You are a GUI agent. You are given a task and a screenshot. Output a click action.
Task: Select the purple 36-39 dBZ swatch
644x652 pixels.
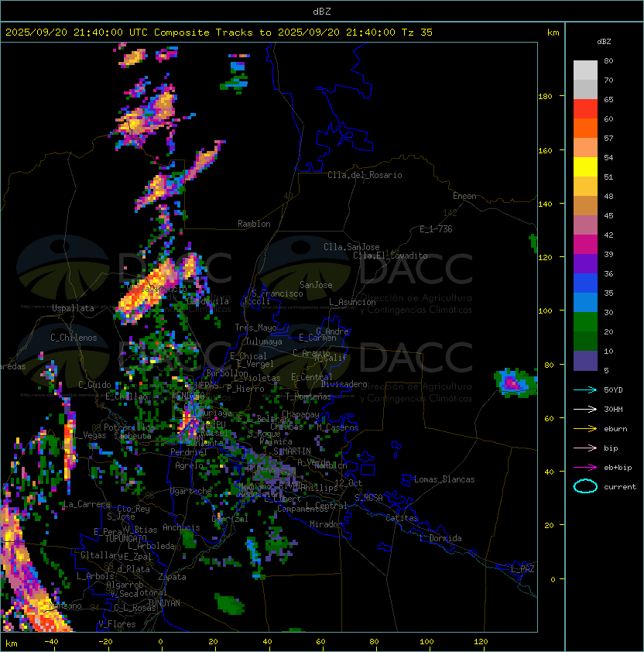pos(585,264)
